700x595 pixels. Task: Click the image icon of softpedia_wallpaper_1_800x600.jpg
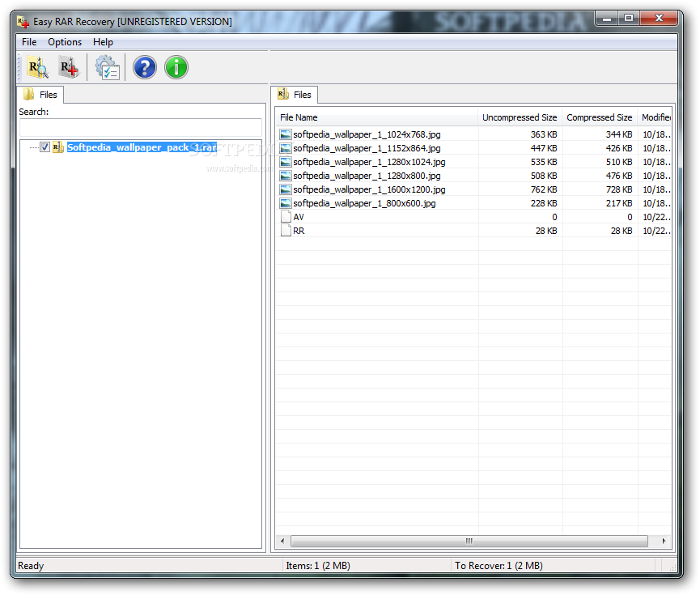coord(286,203)
